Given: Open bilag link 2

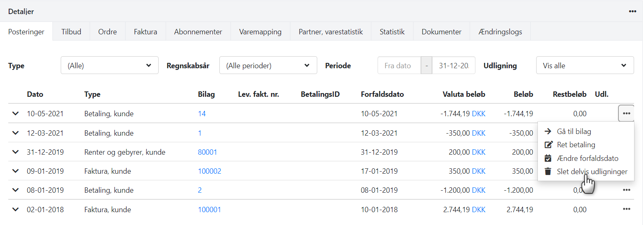Looking at the screenshot, I should [x=200, y=190].
